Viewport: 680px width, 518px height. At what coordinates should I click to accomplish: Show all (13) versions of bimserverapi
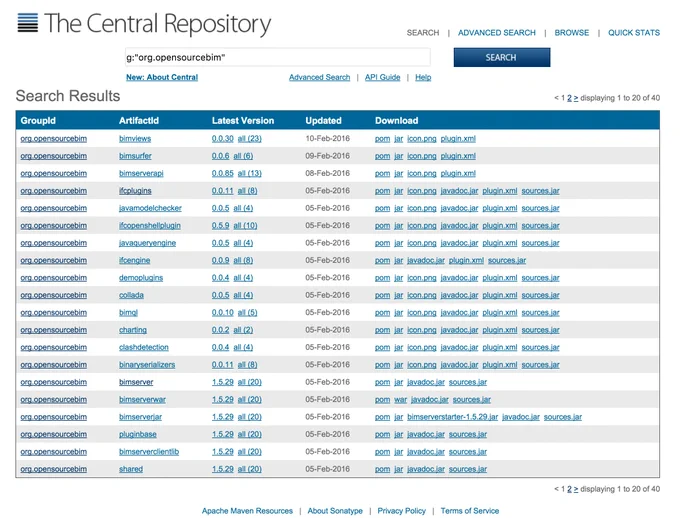coord(249,174)
